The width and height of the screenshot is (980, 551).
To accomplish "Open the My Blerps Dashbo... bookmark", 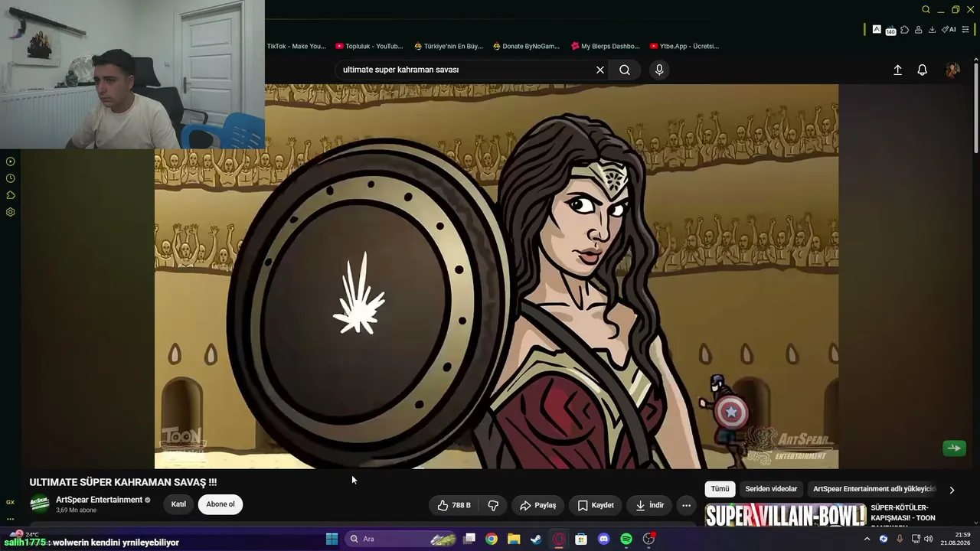I will [605, 46].
